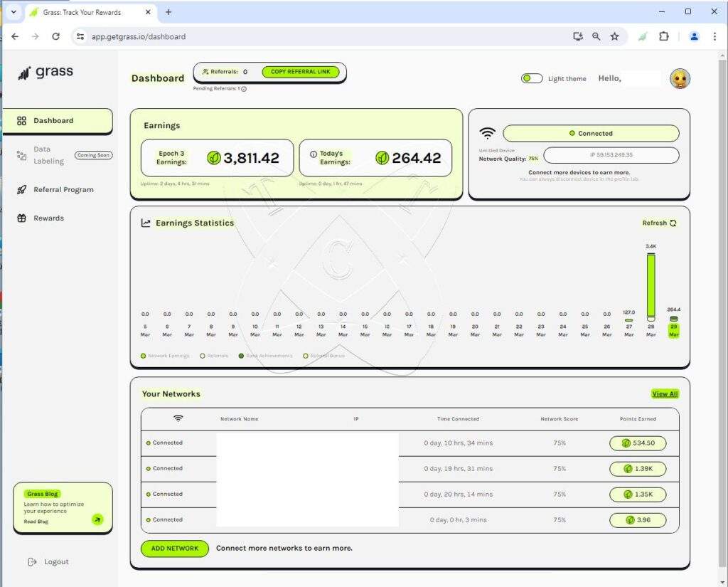Reload the page with browser refresh icon

coord(55,37)
